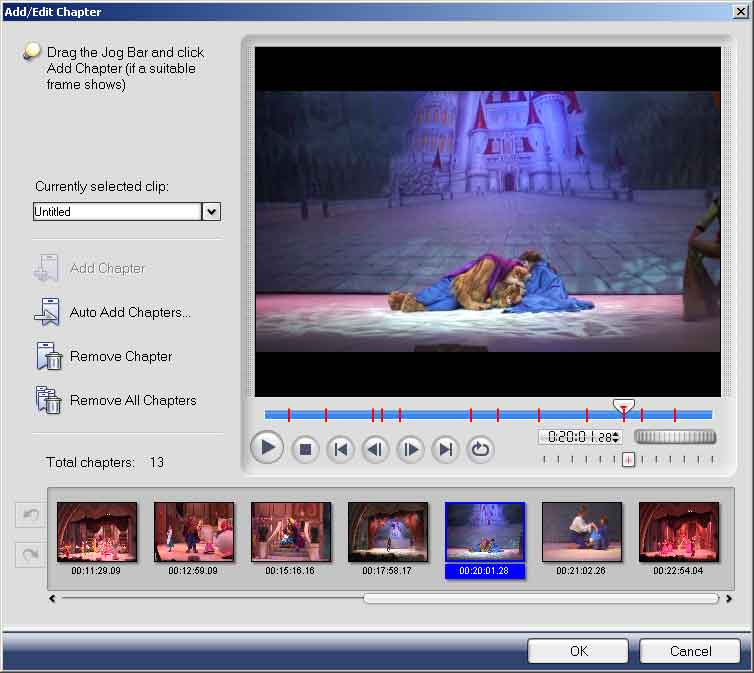Click the Untitled clip name field
Image resolution: width=754 pixels, height=673 pixels.
click(x=117, y=212)
